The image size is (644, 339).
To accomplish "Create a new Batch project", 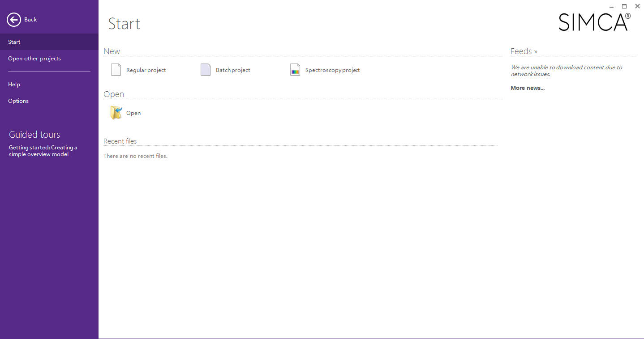I will (233, 70).
